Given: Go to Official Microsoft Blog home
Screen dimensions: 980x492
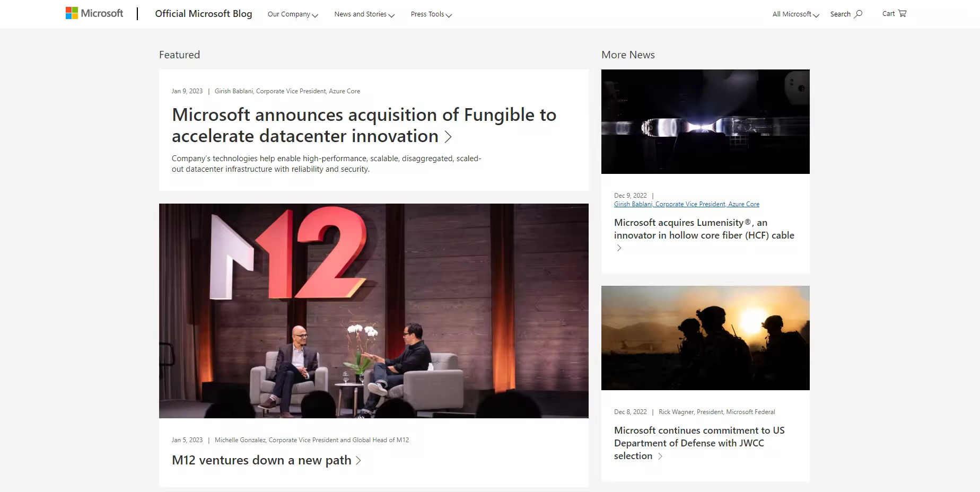Looking at the screenshot, I should 203,14.
